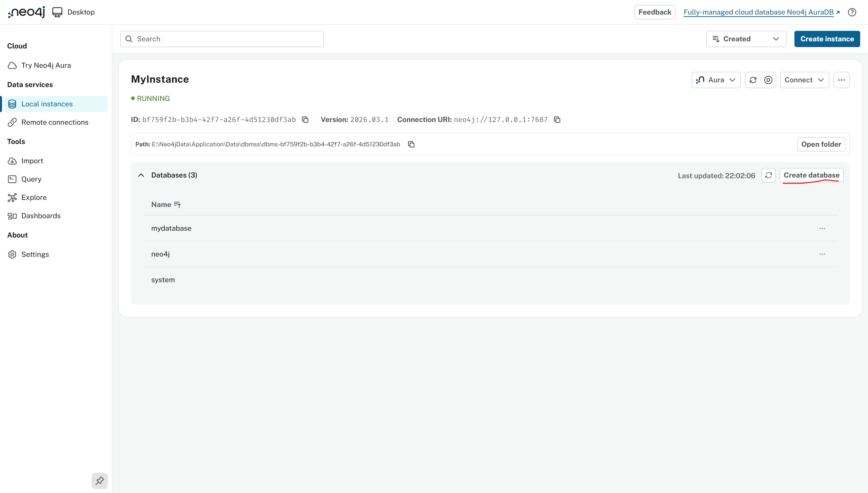Screen dimensions: 868x493
Task: Open Settings
Action: point(56,254)
